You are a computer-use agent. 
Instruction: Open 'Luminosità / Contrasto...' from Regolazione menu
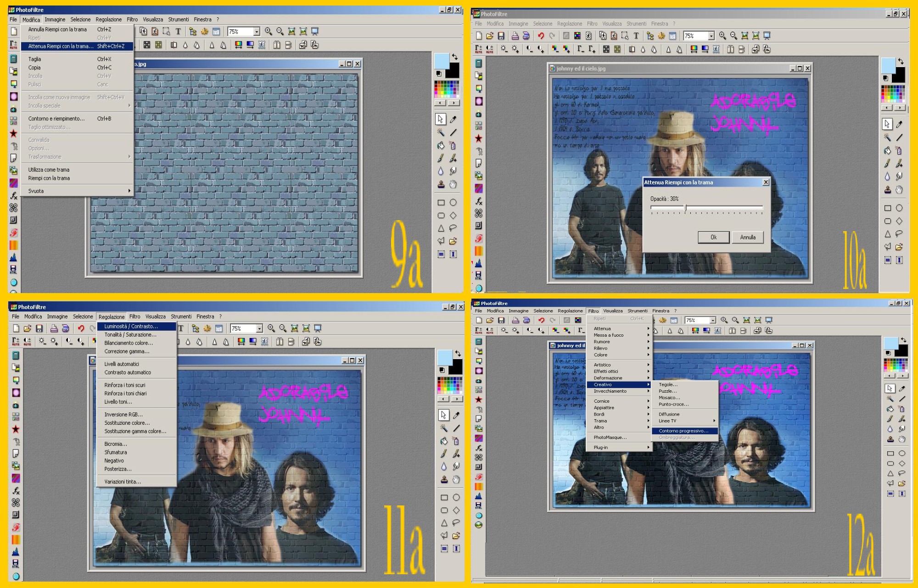click(131, 327)
